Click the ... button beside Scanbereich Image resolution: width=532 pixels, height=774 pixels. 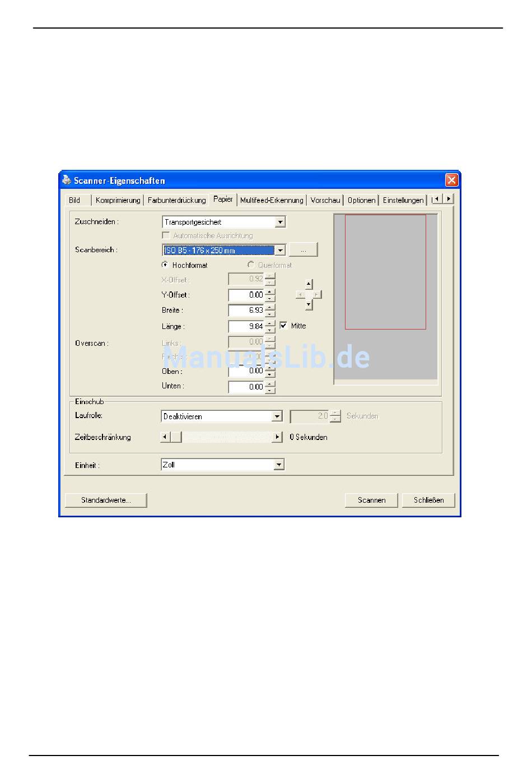click(304, 250)
